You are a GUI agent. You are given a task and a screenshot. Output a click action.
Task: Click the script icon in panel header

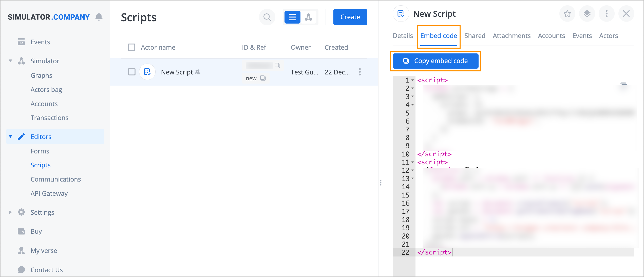tap(401, 13)
